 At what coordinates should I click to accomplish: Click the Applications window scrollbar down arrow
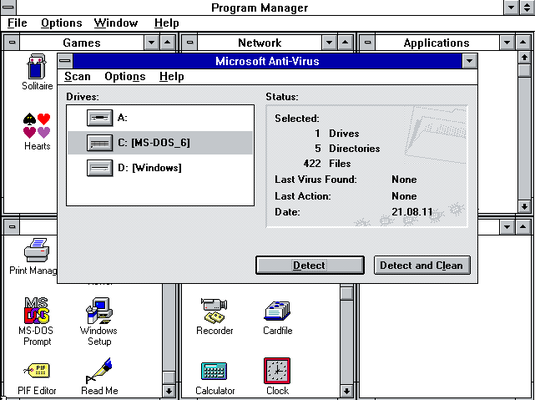click(x=524, y=206)
